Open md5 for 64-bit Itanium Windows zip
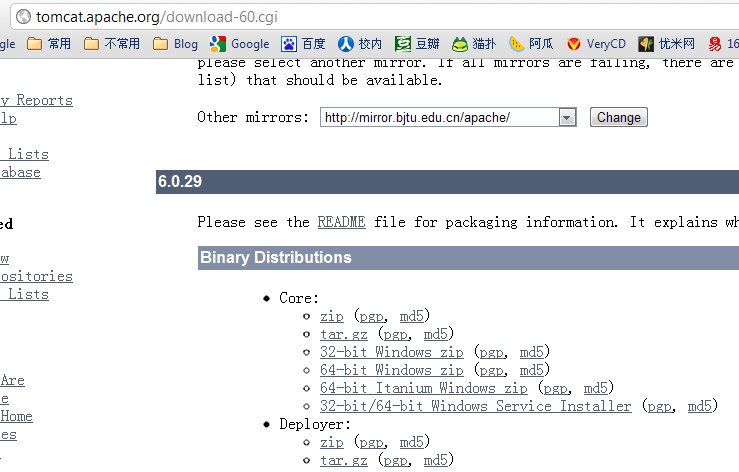 [596, 388]
